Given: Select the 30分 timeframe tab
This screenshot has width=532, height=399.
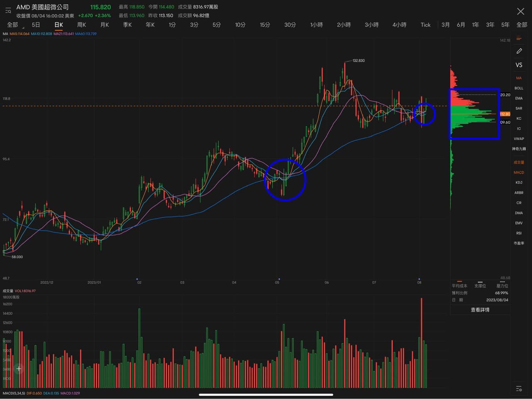Looking at the screenshot, I should click(x=290, y=25).
